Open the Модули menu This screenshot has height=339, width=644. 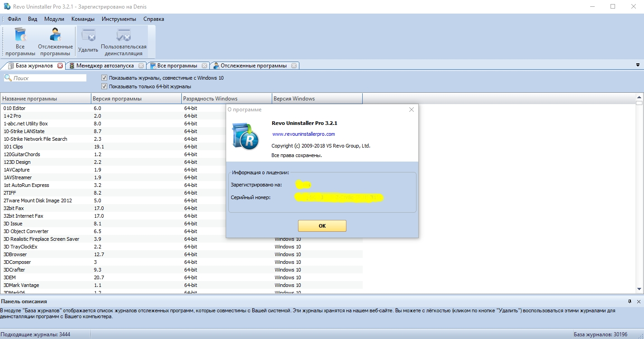(x=54, y=19)
